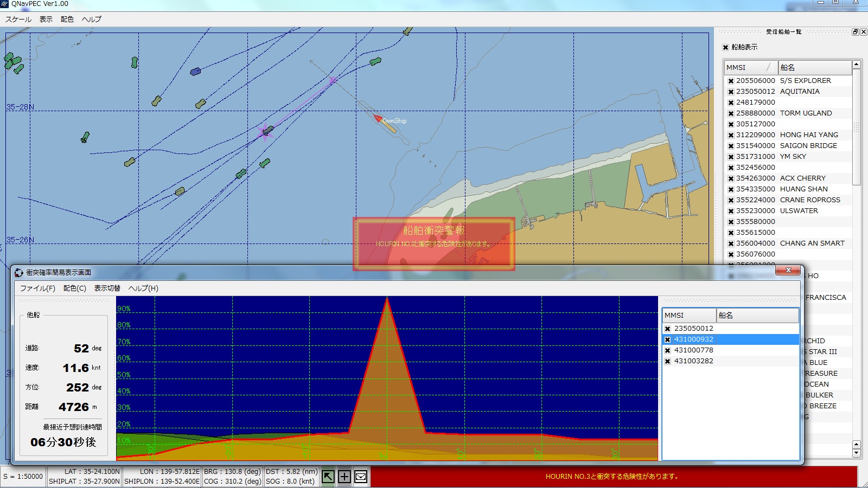Image resolution: width=868 pixels, height=488 pixels.
Task: Uncheck MMSI 351540000 SAIGON BRIDGE
Action: [731, 146]
